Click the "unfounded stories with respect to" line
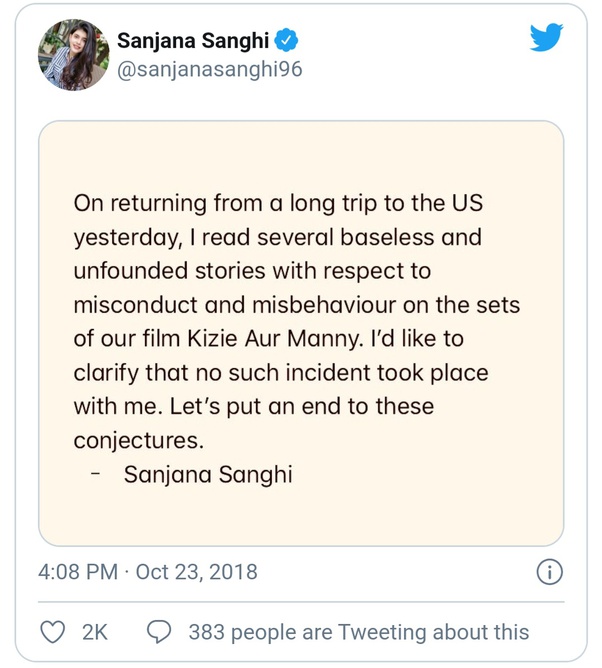This screenshot has width=602, height=668. (x=252, y=271)
